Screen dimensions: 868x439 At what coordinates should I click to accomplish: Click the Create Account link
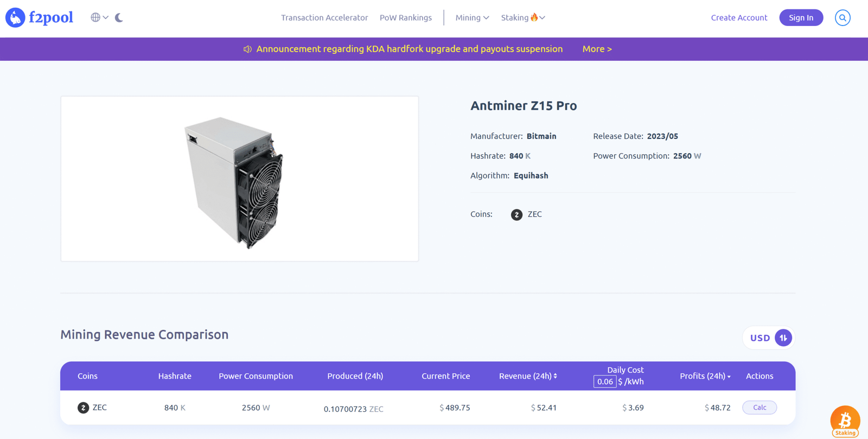(x=739, y=17)
